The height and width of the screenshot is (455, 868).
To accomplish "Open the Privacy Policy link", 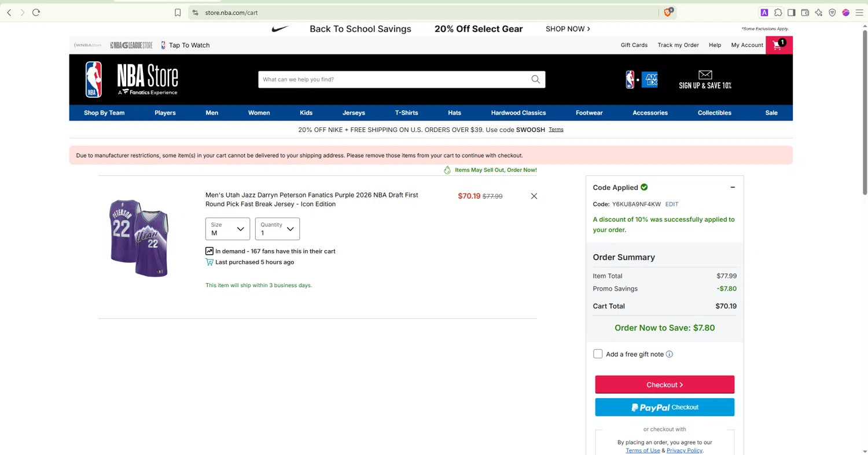I will [x=685, y=450].
